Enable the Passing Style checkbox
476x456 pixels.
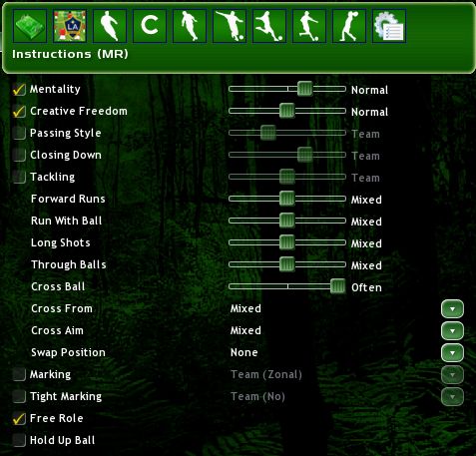coord(19,133)
